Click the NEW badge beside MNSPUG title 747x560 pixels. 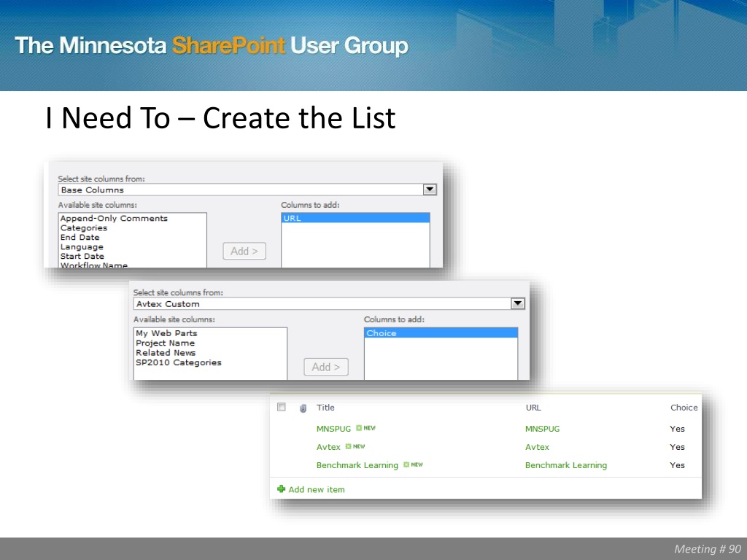tap(366, 427)
